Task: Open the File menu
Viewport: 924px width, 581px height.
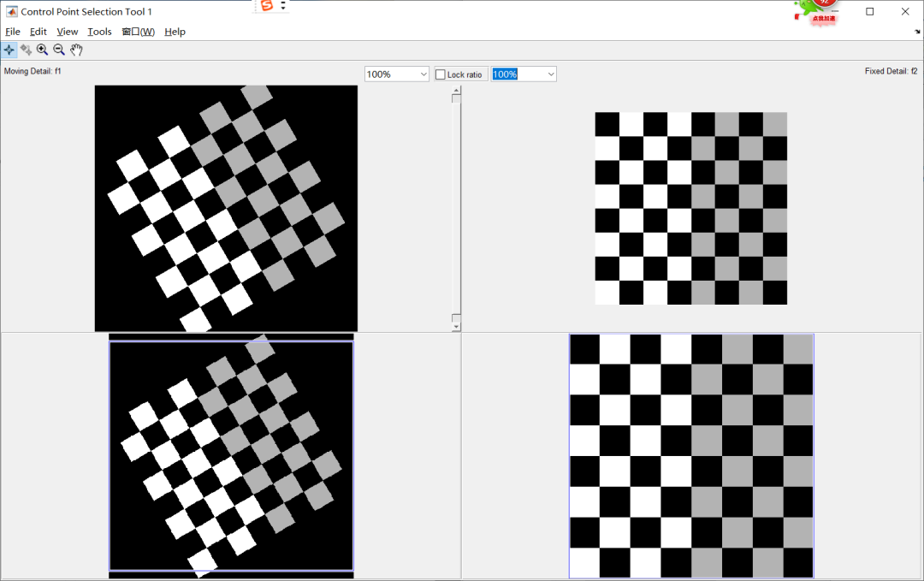Action: [13, 32]
